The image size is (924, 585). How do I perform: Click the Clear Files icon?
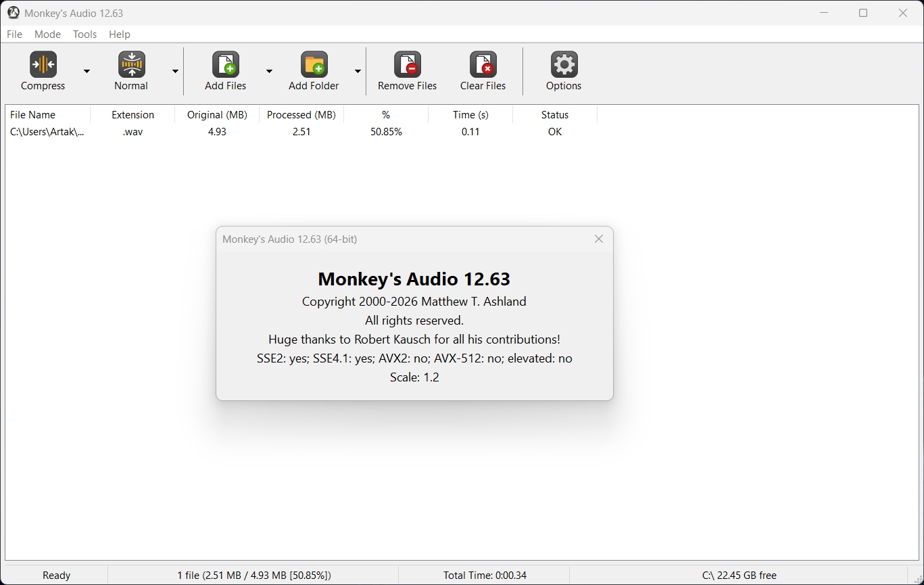click(x=483, y=65)
